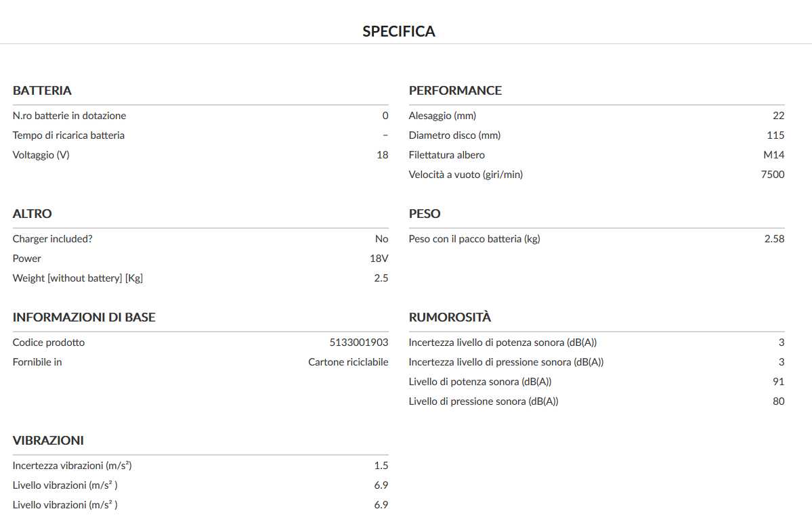812x530 pixels.
Task: Select the sound power level value 91
Action: coord(778,382)
